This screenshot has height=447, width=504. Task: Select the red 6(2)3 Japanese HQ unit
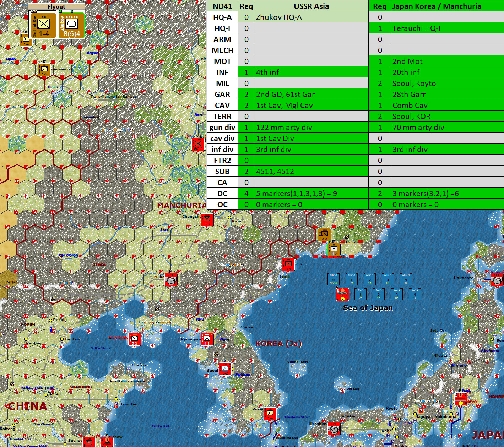click(198, 144)
